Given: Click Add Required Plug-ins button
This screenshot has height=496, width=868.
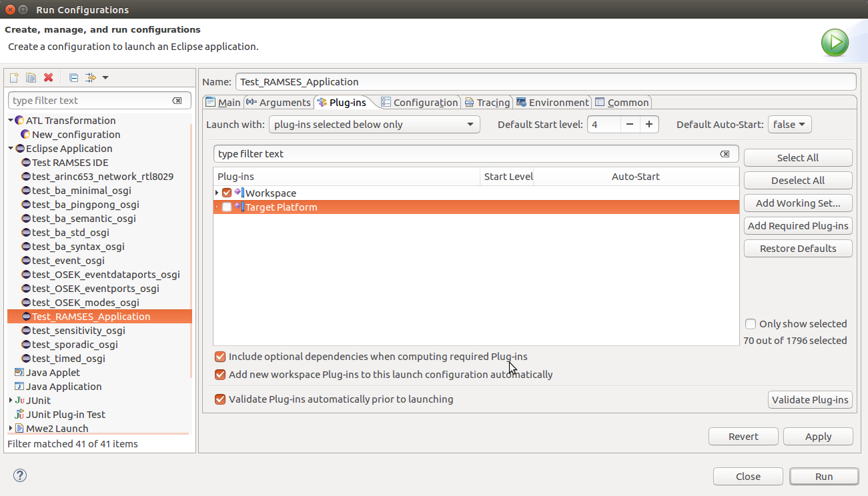Looking at the screenshot, I should (798, 226).
